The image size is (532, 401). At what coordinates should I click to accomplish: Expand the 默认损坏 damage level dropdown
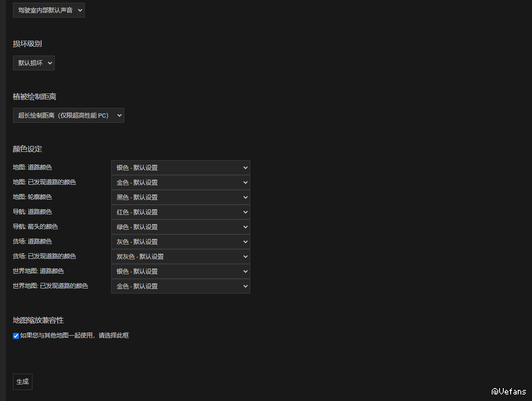click(34, 63)
